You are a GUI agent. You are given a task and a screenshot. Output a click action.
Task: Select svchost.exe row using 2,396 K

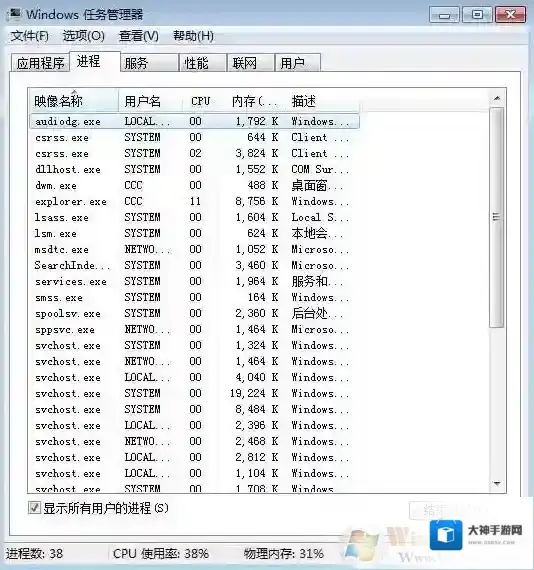click(194, 425)
